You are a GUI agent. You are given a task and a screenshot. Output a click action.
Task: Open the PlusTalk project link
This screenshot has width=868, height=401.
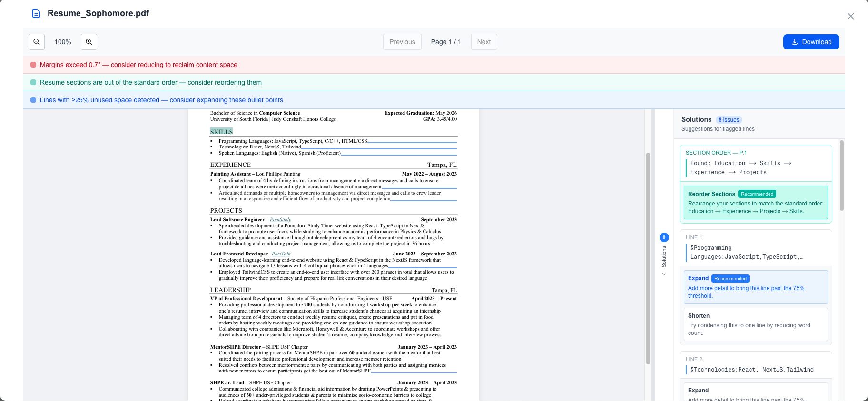click(281, 254)
